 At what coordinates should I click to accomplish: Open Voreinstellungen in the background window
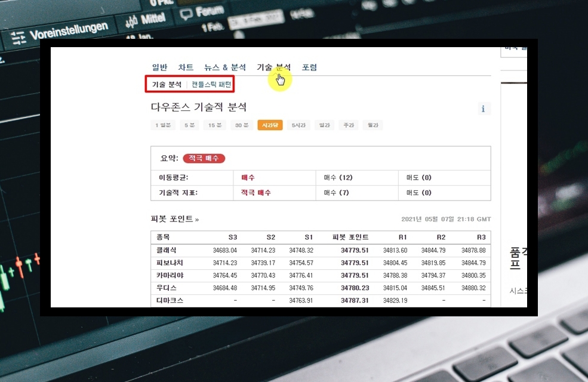click(x=69, y=31)
